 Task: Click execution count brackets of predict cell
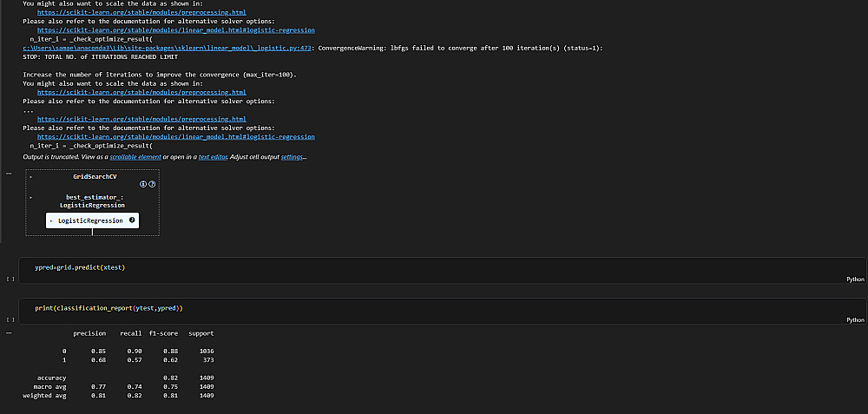pyautogui.click(x=10, y=279)
